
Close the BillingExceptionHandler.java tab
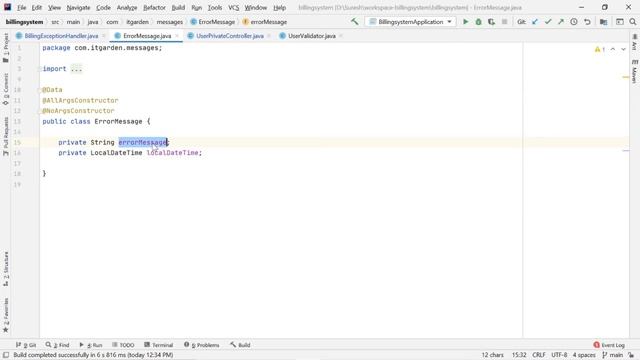[x=104, y=36]
